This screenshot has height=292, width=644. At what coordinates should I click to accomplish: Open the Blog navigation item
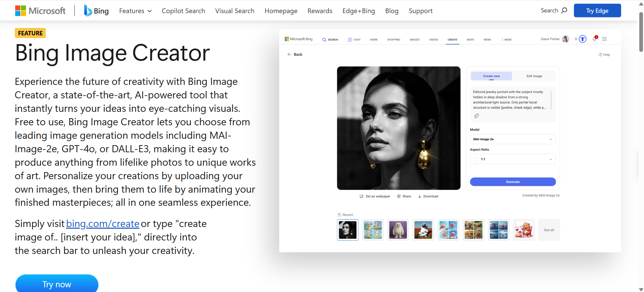pyautogui.click(x=392, y=11)
